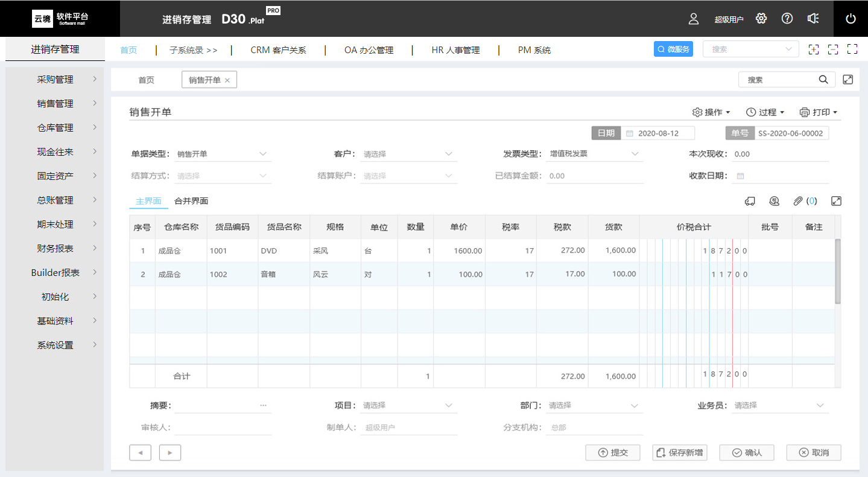868x477 pixels.
Task: Open the tax icon above the table
Action: coord(774,201)
